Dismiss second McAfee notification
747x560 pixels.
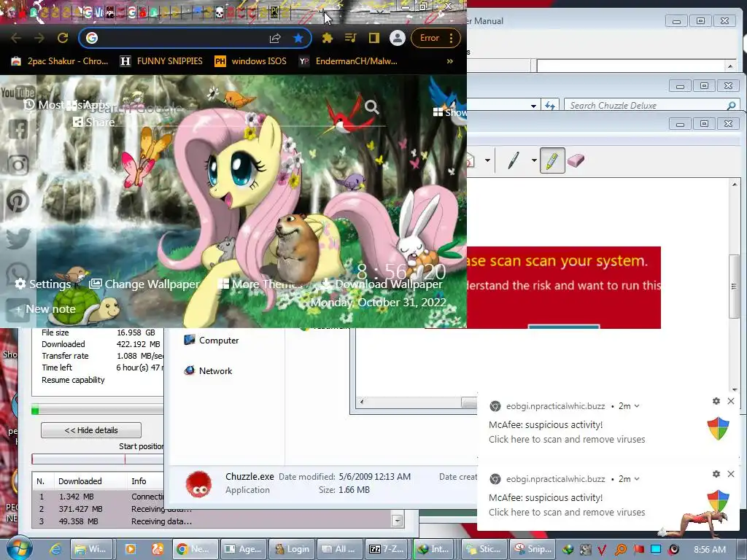pos(731,474)
